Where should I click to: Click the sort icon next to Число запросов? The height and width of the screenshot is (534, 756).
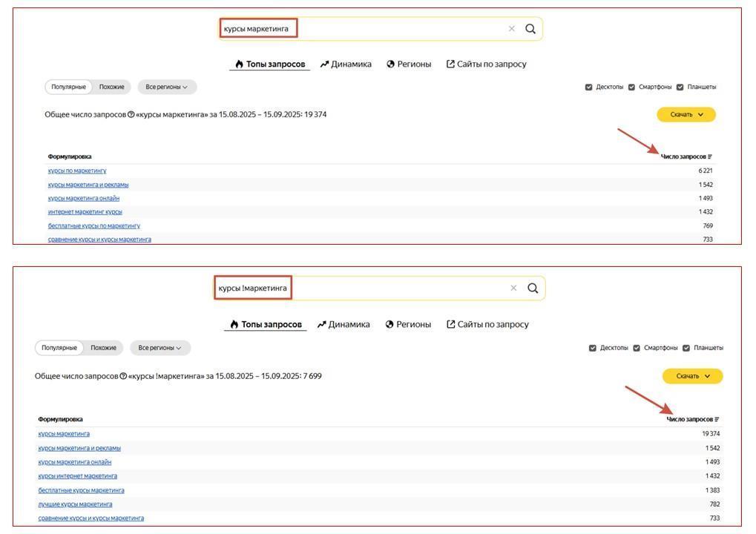[x=711, y=156]
